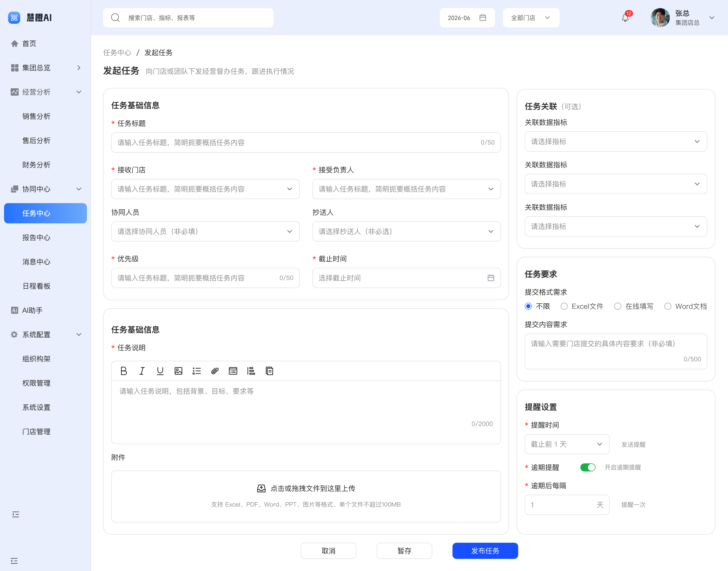The width and height of the screenshot is (728, 571).
Task: Focus the 任务标题 input field
Action: pyautogui.click(x=306, y=142)
